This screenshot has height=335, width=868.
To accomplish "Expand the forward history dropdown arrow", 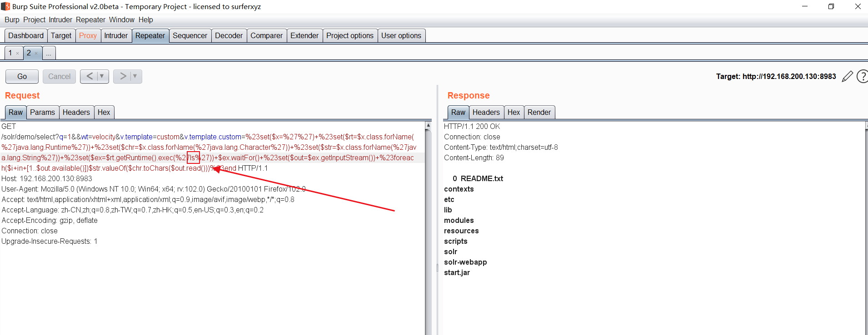I will coord(135,76).
